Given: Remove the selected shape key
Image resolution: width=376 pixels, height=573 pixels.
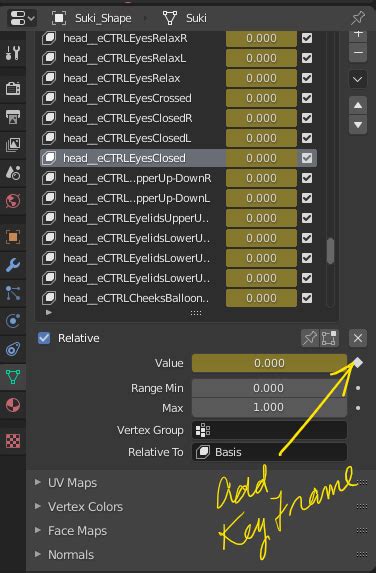Looking at the screenshot, I should tap(358, 53).
